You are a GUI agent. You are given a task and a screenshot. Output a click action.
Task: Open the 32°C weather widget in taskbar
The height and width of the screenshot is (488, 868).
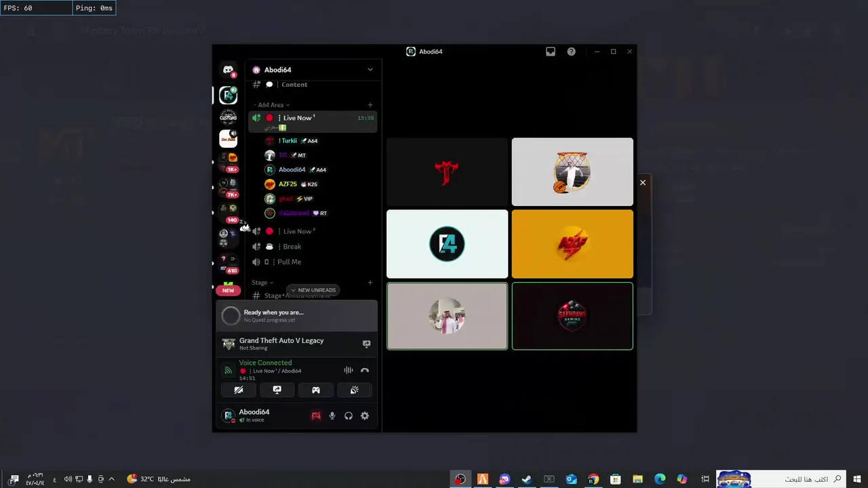[159, 479]
